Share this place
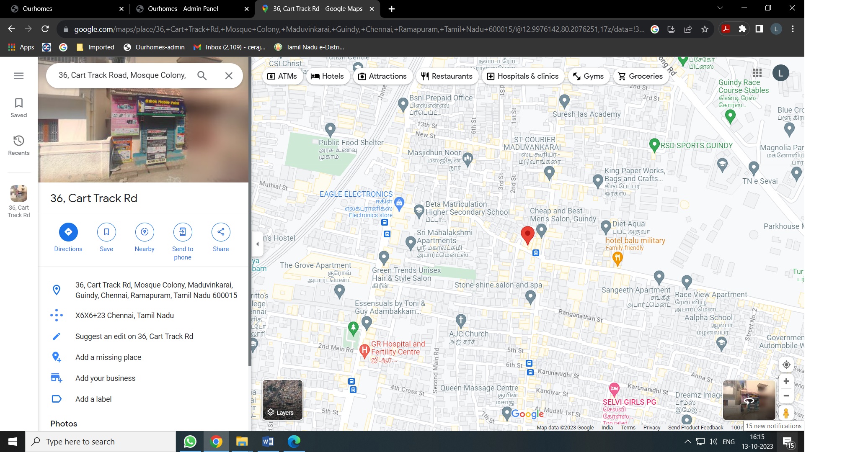Viewport: 868px width, 452px height. tap(221, 238)
